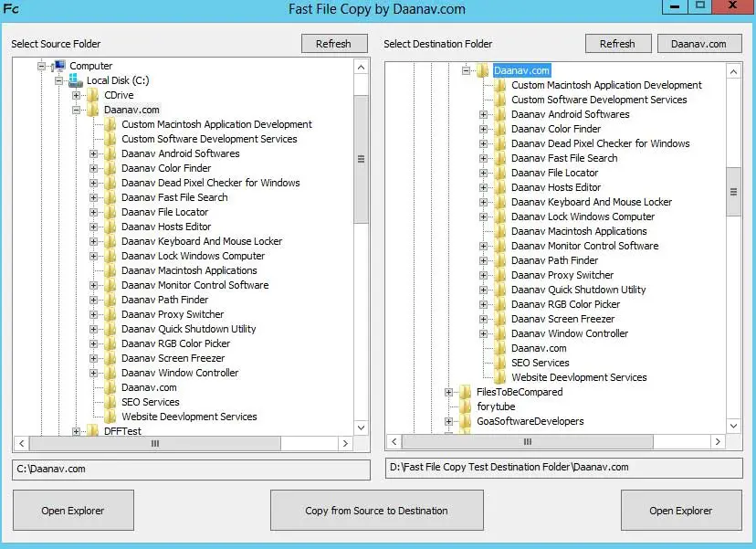
Task: Expand CDrive folder in source tree
Action: (x=76, y=96)
